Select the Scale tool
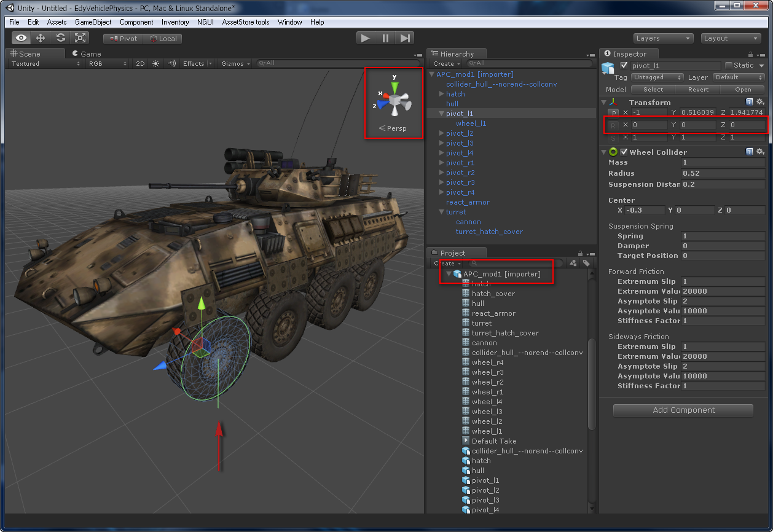 (80, 38)
